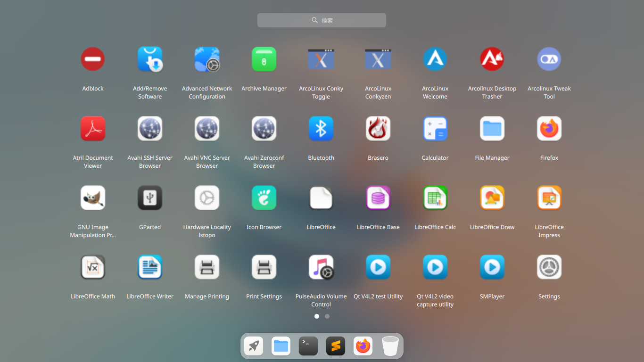Launch Qt V4L2 test Utility
Image resolution: width=644 pixels, height=362 pixels.
point(378,267)
